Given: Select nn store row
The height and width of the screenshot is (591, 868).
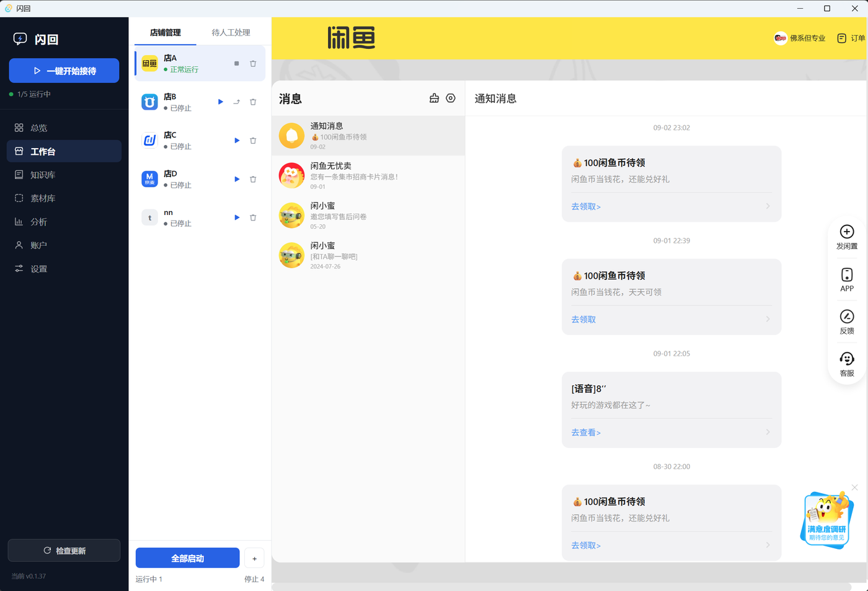Looking at the screenshot, I should [200, 217].
